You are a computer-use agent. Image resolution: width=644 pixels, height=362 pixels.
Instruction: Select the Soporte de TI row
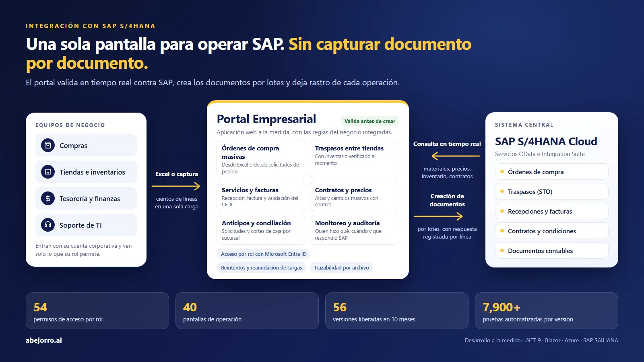point(86,225)
